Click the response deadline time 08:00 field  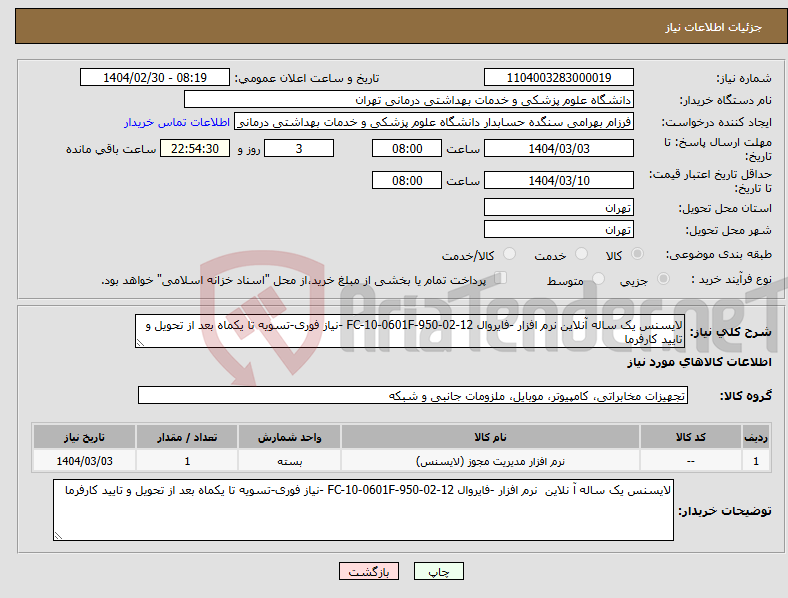[407, 148]
